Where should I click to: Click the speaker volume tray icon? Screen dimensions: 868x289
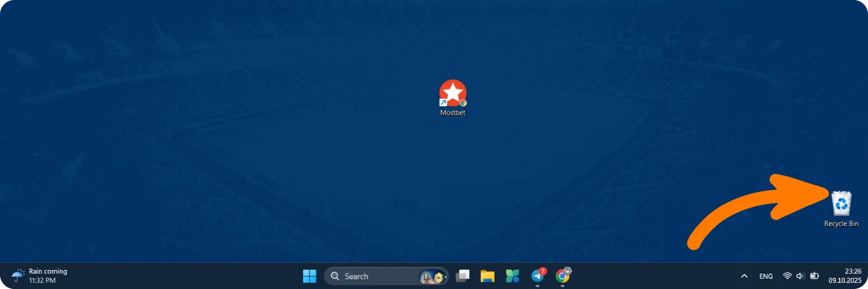(x=801, y=276)
